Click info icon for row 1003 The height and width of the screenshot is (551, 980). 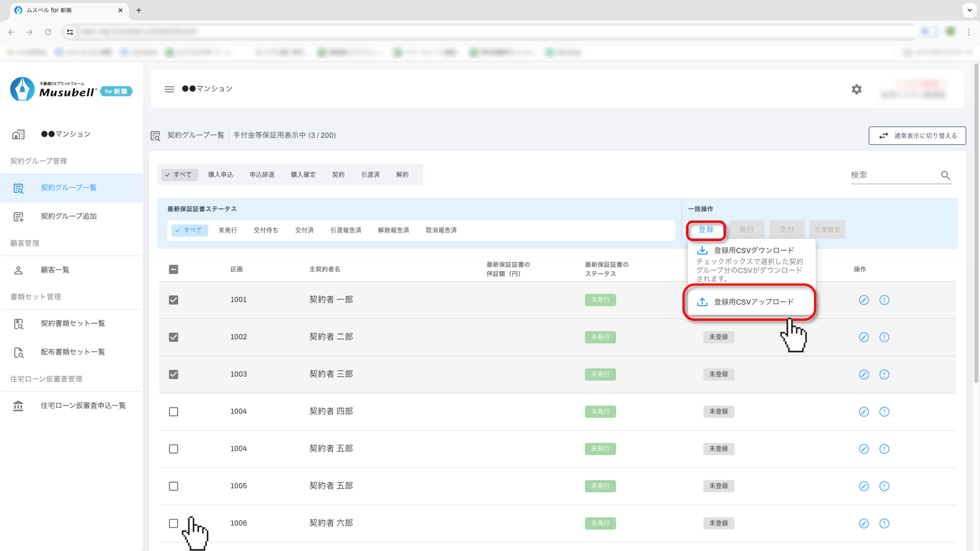884,374
